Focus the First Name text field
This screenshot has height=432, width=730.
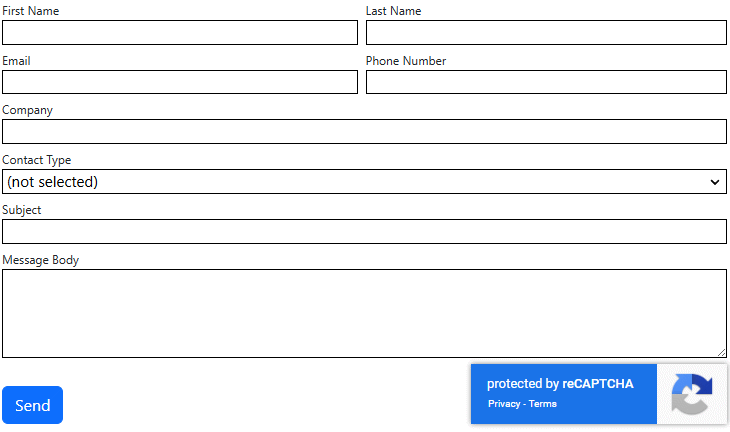click(x=180, y=33)
